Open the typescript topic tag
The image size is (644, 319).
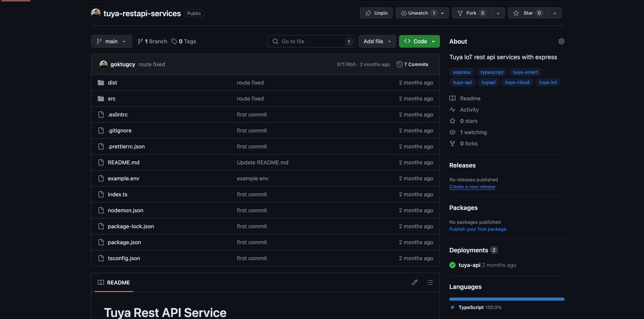491,72
